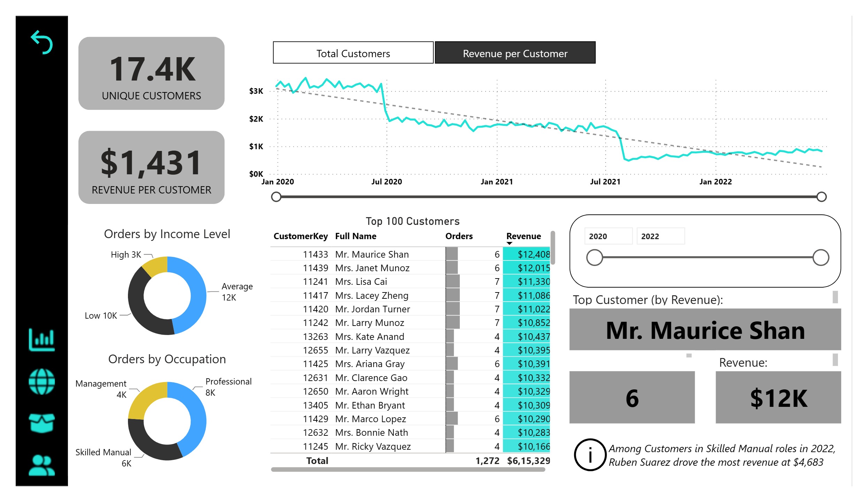868x502 pixels.
Task: Switch to the Revenue per Customer view
Action: [x=515, y=53]
